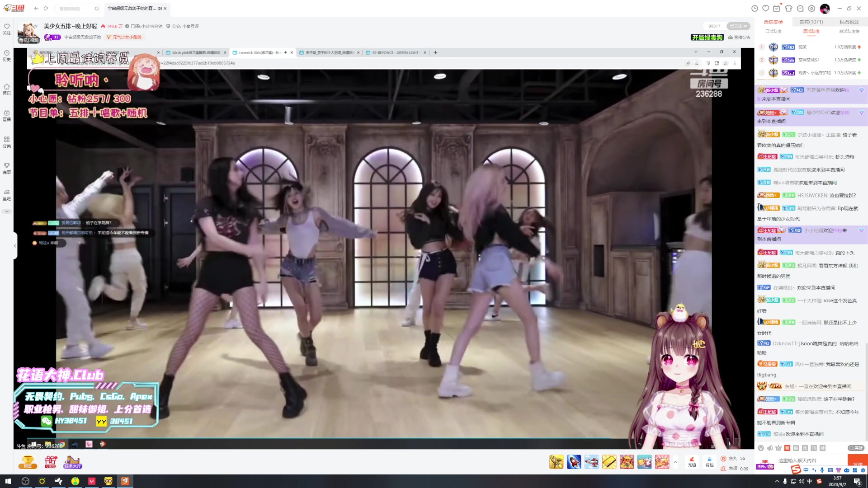Open 任务大厅 task hall
The height and width of the screenshot is (488, 868).
[72, 462]
